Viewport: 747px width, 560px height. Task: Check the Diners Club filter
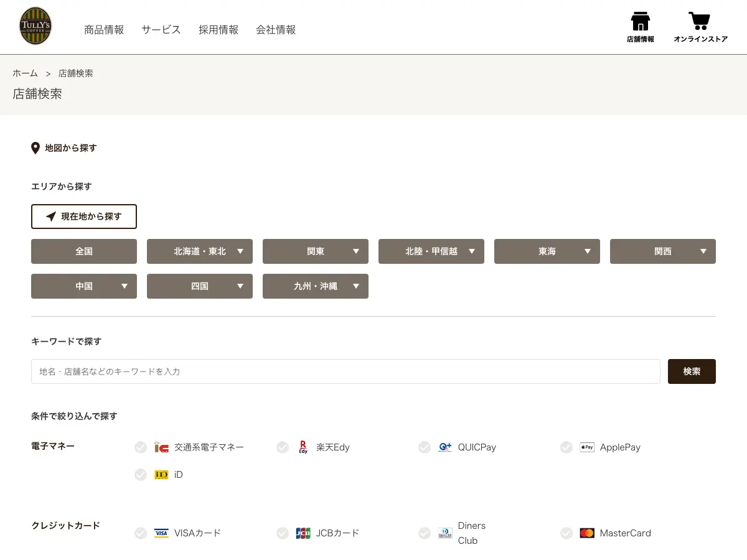click(425, 533)
